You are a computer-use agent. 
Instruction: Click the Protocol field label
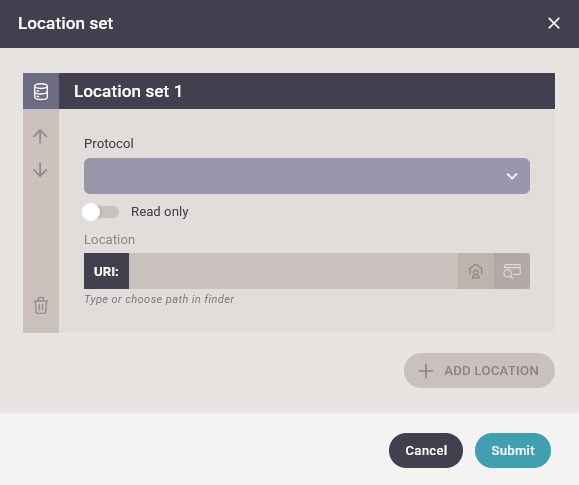click(109, 143)
